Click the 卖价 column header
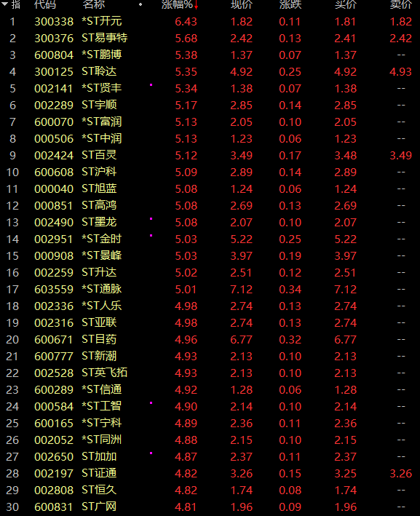 (401, 4)
